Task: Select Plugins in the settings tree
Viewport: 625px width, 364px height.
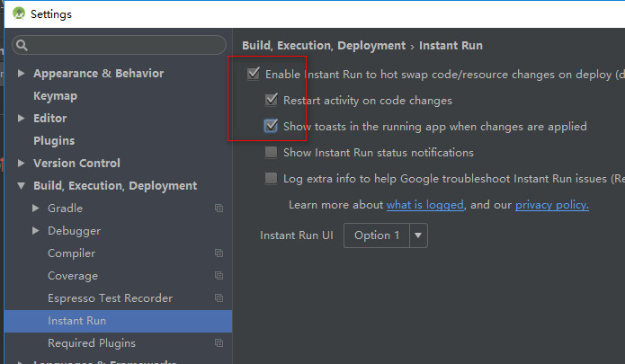Action: click(54, 140)
